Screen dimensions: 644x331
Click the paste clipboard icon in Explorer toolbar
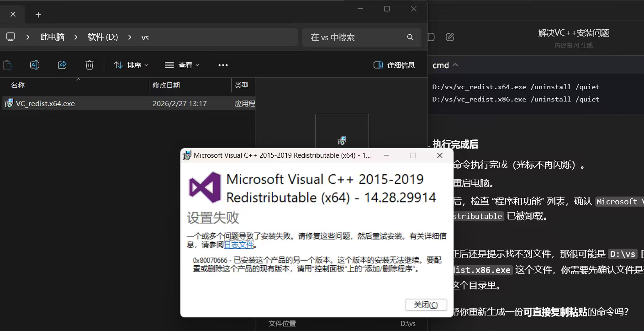click(x=7, y=65)
